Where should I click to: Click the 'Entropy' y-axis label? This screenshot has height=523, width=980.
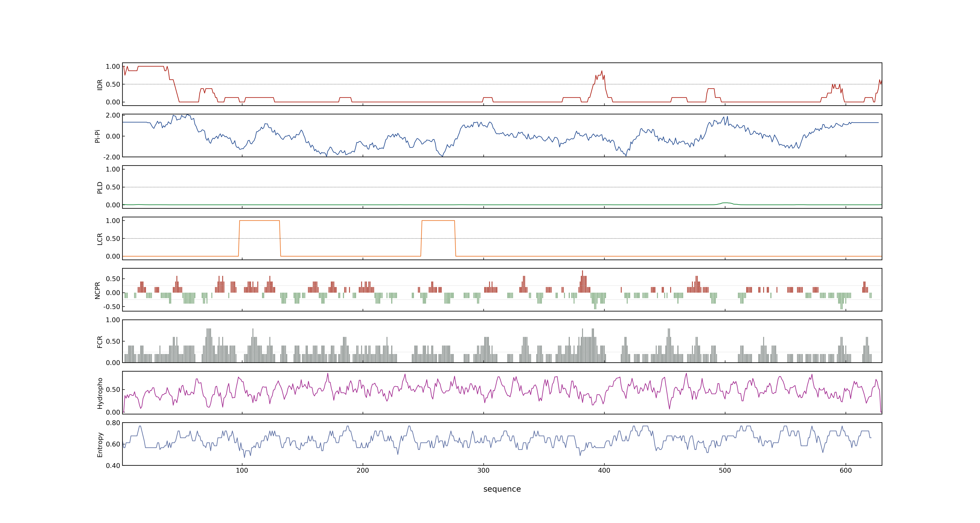100,444
